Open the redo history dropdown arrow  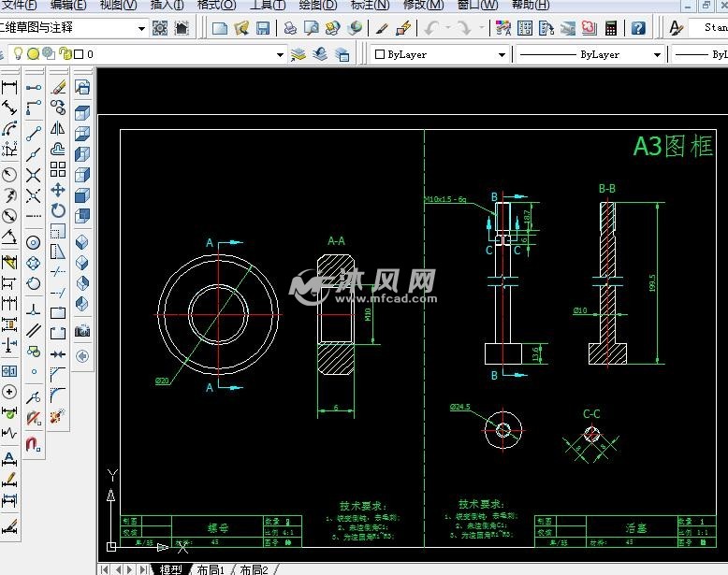(x=482, y=28)
